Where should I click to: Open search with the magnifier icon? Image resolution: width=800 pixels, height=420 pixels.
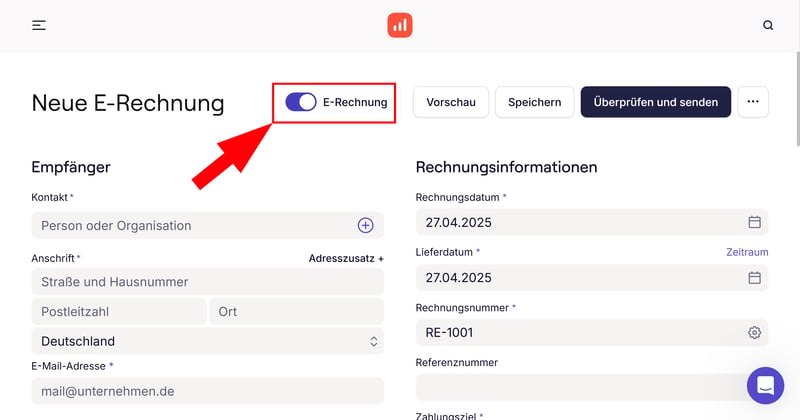[x=768, y=25]
